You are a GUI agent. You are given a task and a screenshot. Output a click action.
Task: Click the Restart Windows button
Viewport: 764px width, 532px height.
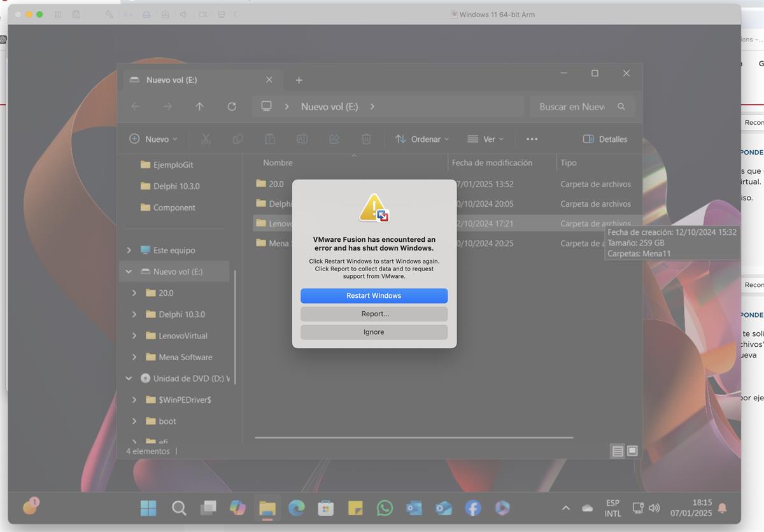pos(374,295)
